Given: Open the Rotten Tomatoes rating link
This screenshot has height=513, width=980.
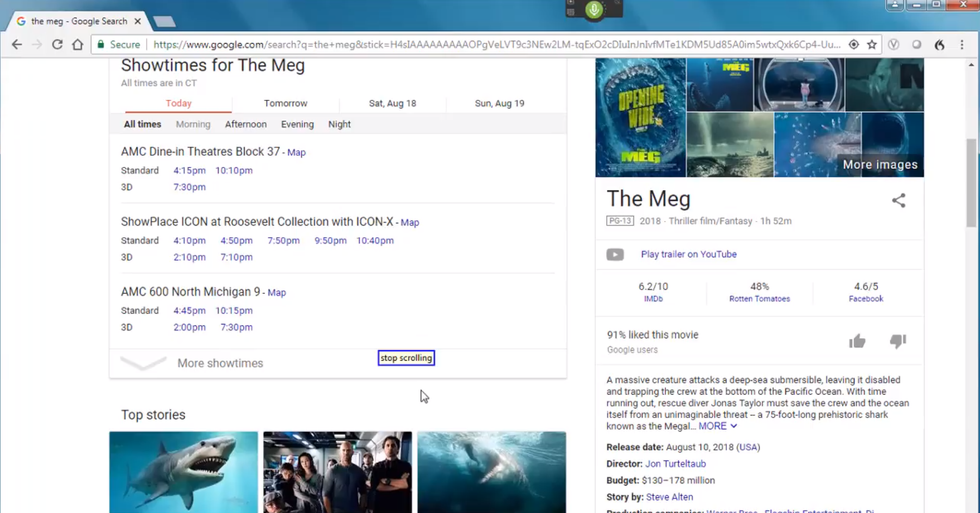Looking at the screenshot, I should [759, 299].
